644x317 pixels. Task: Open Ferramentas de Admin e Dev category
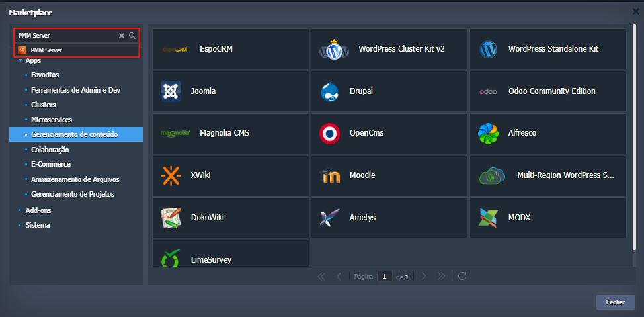coord(75,90)
